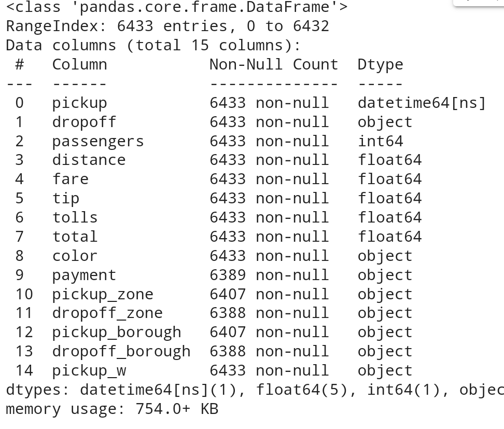Click the 'tolls' column name
This screenshot has width=504, height=429.
75,217
